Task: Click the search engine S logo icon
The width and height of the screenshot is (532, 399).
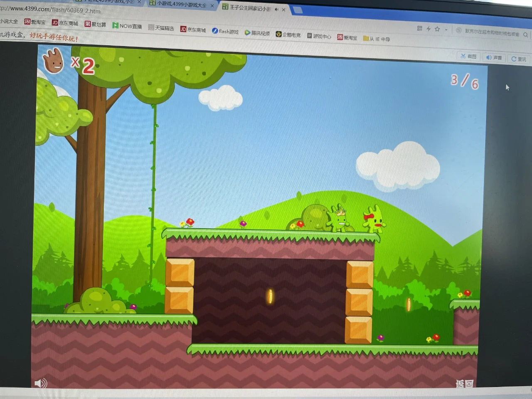Action: pos(459,30)
